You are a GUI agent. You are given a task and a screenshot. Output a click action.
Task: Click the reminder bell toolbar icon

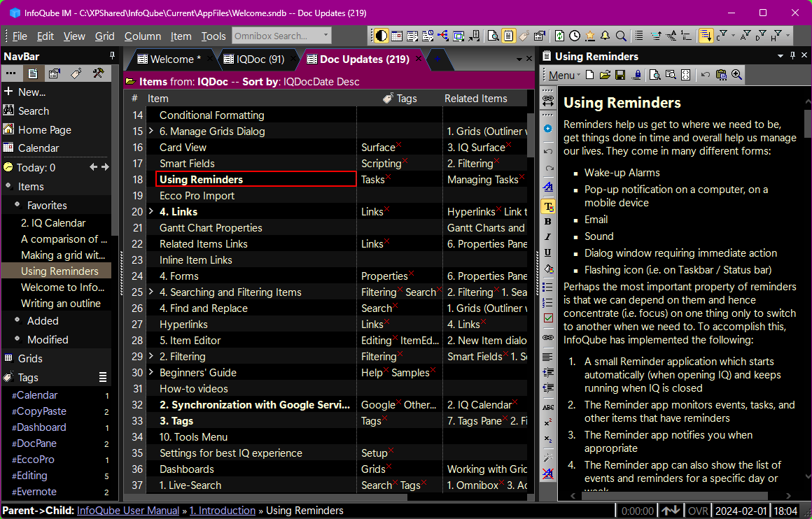point(605,36)
